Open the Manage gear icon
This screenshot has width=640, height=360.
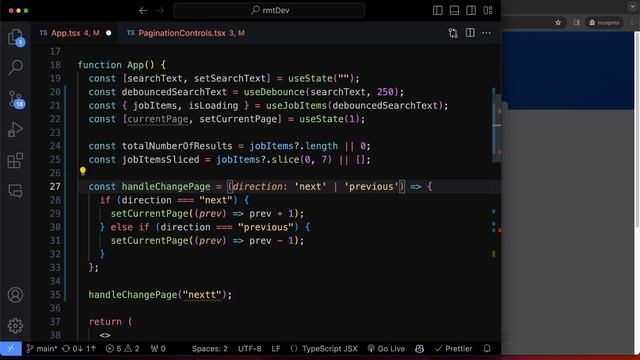tap(16, 325)
